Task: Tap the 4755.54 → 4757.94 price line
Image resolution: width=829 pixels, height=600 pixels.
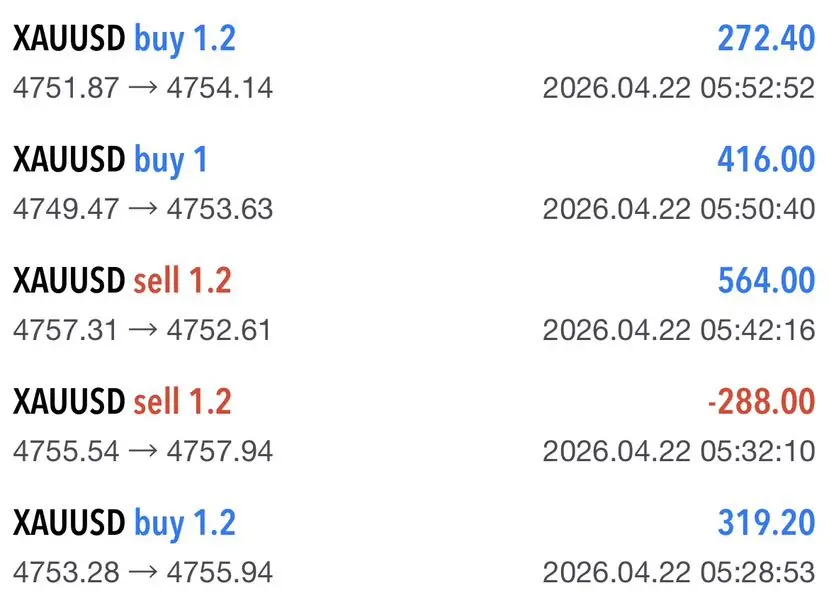Action: click(x=143, y=451)
